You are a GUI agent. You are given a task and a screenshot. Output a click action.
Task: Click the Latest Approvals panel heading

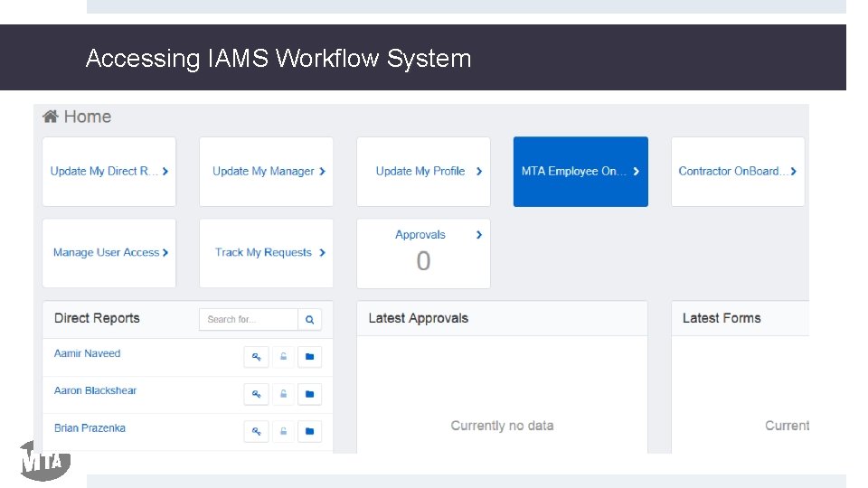pyautogui.click(x=419, y=318)
